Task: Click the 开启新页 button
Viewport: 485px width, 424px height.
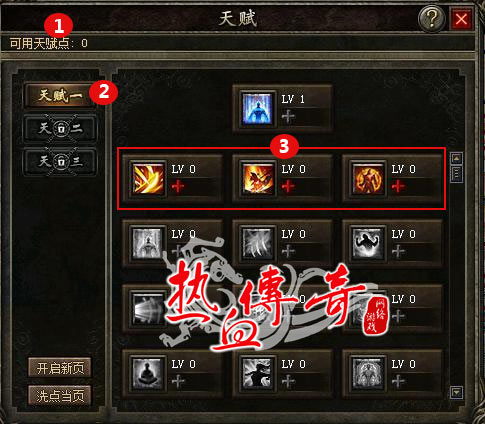Action: (60, 368)
